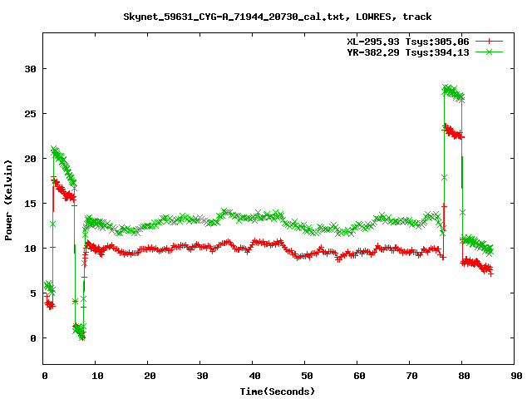The image size is (532, 399).
Task: Click the x-axis tick label 90
Action: point(516,376)
